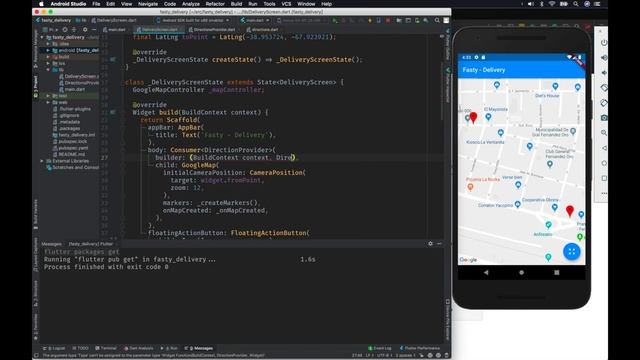Tap blue floating action button on map

[571, 251]
